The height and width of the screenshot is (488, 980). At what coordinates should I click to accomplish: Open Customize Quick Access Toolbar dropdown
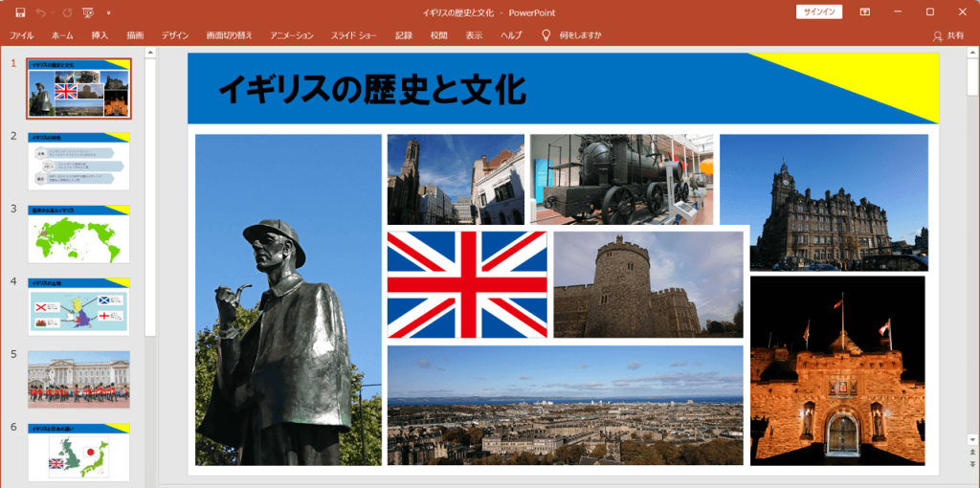109,12
